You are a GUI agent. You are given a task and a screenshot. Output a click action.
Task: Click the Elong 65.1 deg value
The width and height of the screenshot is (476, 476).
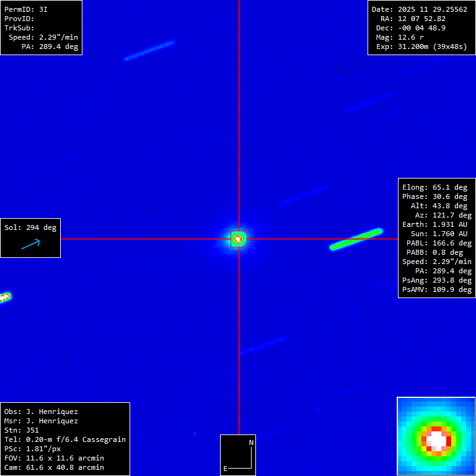coord(434,187)
